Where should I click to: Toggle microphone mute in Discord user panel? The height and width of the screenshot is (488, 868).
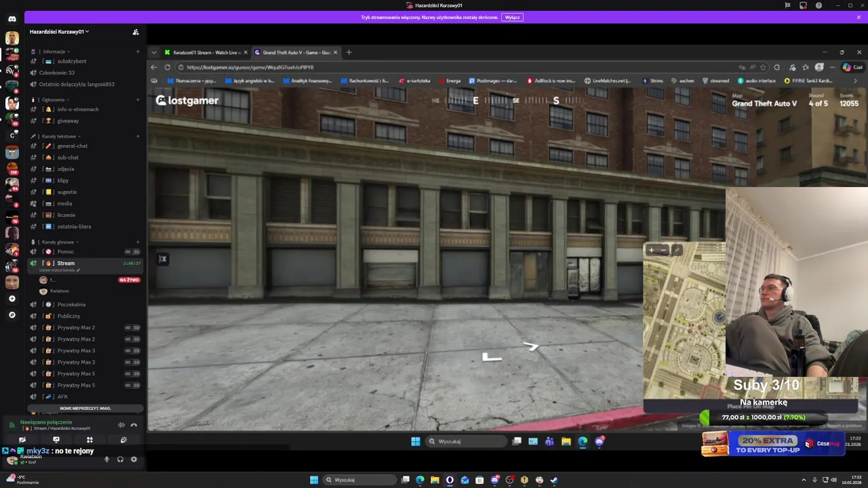tap(106, 460)
